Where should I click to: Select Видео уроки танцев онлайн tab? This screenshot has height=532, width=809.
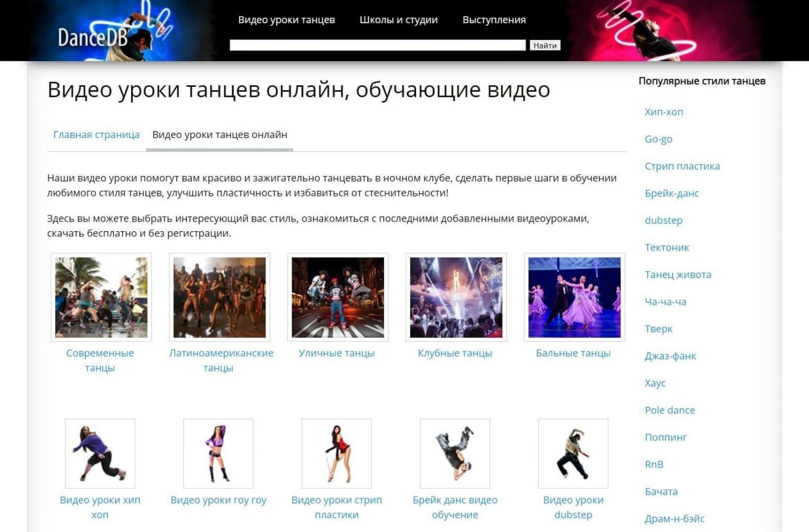tap(220, 135)
